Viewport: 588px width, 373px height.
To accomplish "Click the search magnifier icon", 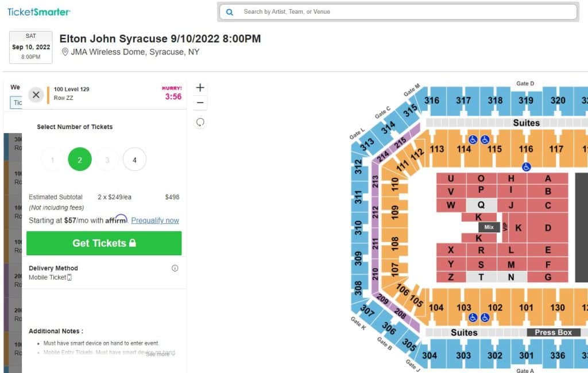I will [x=230, y=11].
